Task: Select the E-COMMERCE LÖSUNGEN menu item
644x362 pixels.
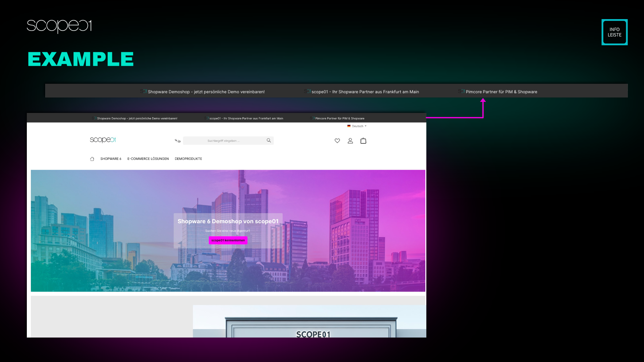Action: 148,159
